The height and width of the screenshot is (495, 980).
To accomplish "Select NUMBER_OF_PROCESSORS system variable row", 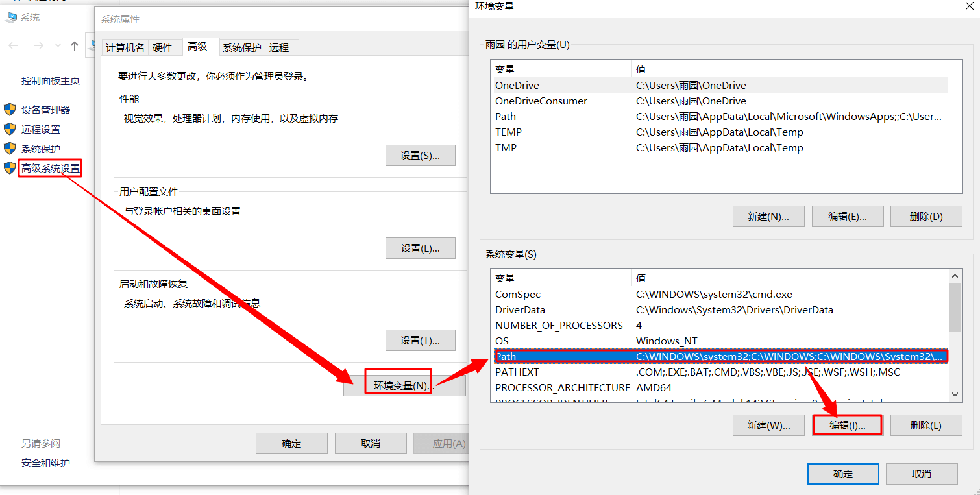I will (719, 325).
